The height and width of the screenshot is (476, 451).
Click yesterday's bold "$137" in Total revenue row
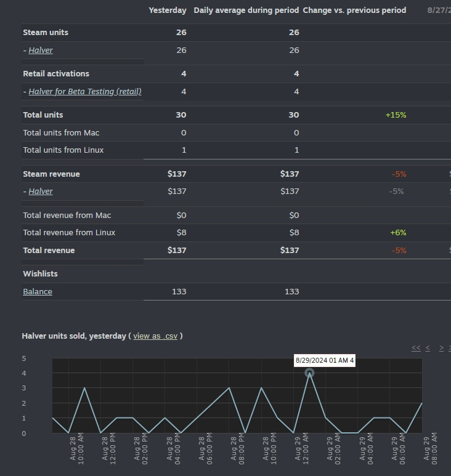click(x=177, y=251)
